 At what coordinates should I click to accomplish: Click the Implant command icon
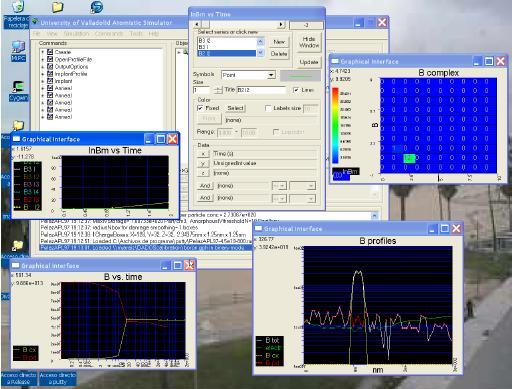pyautogui.click(x=50, y=81)
